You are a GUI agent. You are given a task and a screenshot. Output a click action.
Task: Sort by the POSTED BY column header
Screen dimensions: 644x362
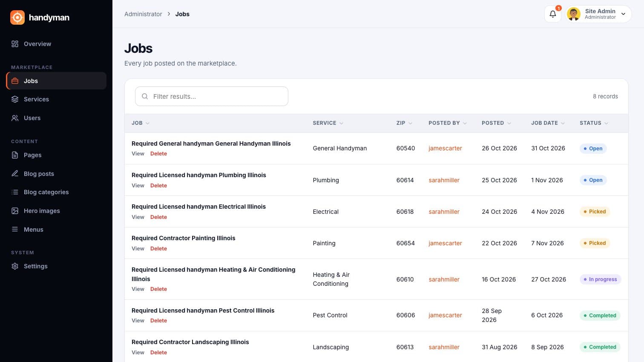coord(448,123)
